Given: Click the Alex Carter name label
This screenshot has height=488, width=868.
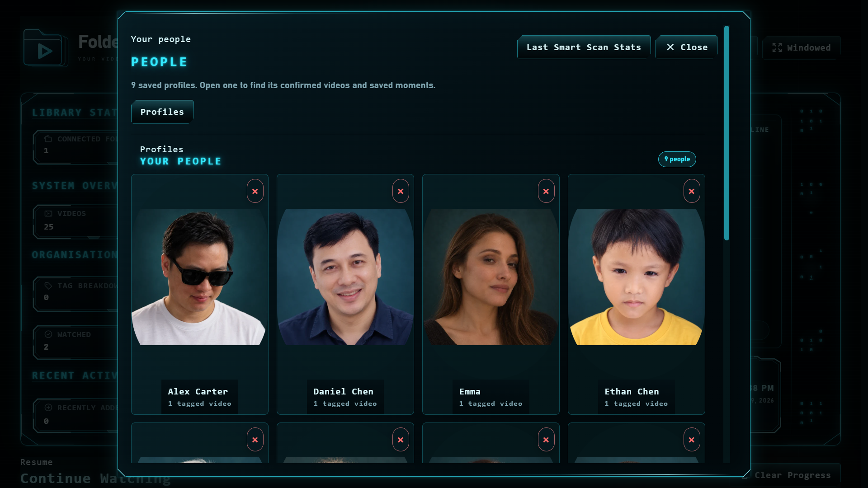Looking at the screenshot, I should [x=198, y=391].
